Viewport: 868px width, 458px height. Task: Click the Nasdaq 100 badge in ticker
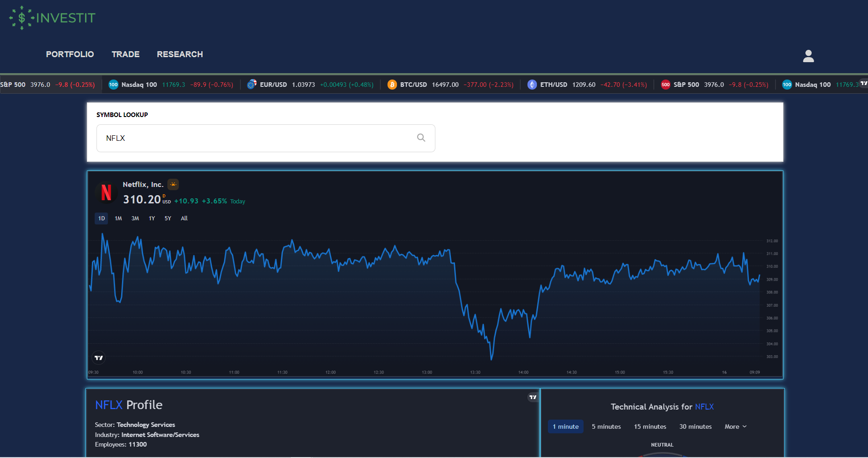point(113,85)
